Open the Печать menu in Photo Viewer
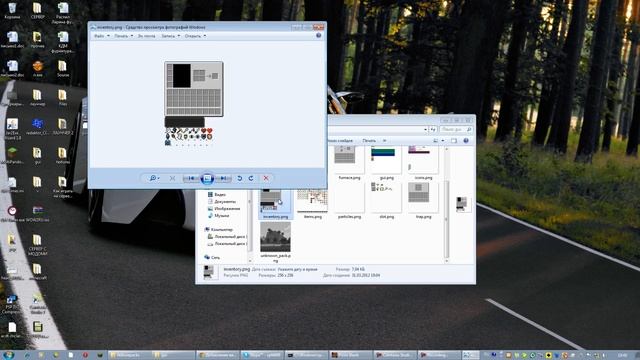 pos(123,36)
